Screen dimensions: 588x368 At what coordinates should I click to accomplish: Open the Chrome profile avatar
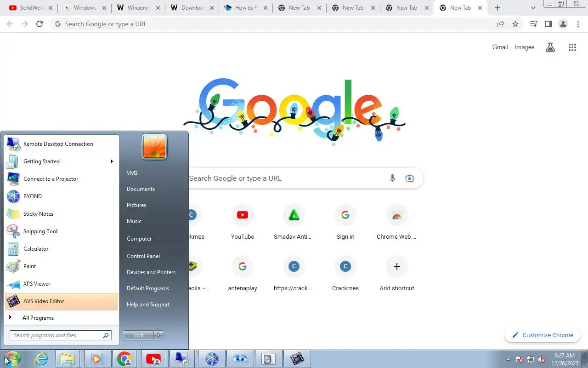pyautogui.click(x=563, y=24)
